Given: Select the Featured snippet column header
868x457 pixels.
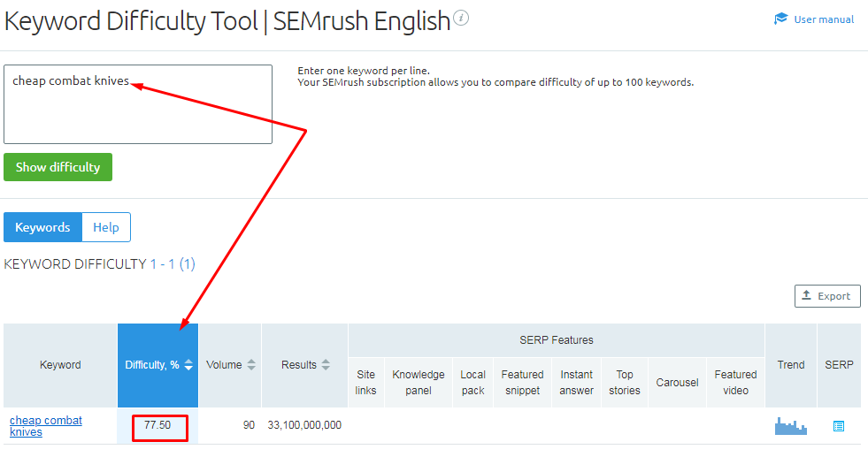Looking at the screenshot, I should click(x=523, y=383).
